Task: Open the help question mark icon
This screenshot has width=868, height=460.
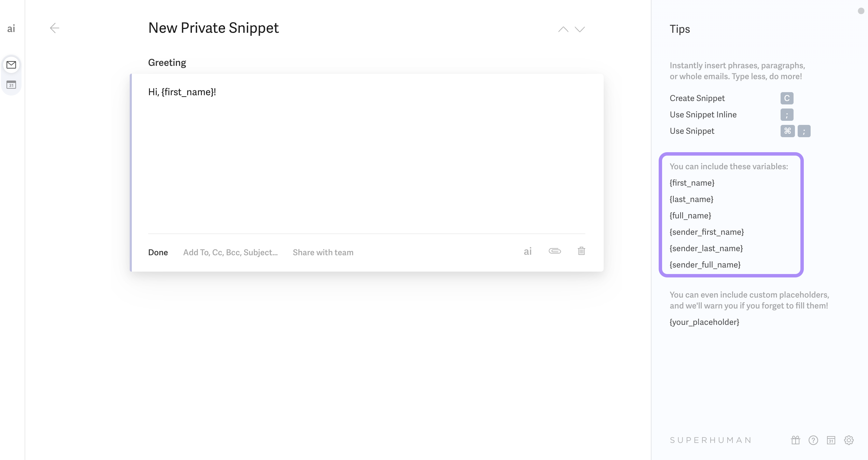Action: (x=813, y=440)
